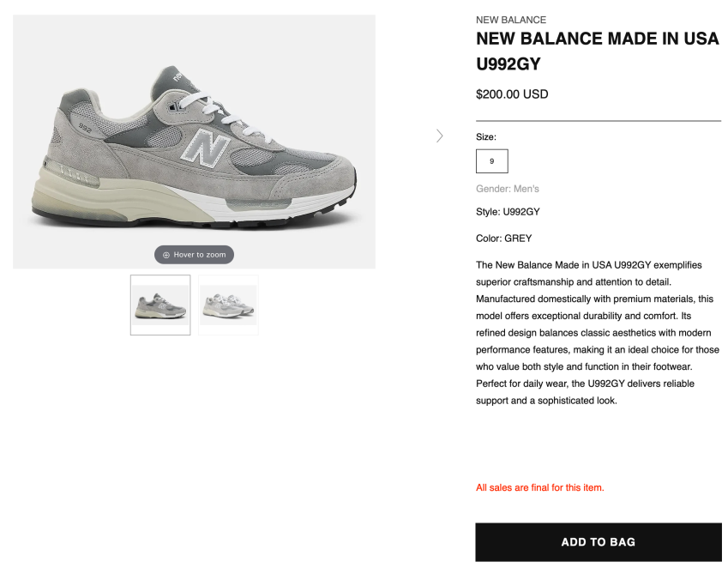
Task: Click the 992 heel marking on the shoe
Action: pyautogui.click(x=85, y=127)
